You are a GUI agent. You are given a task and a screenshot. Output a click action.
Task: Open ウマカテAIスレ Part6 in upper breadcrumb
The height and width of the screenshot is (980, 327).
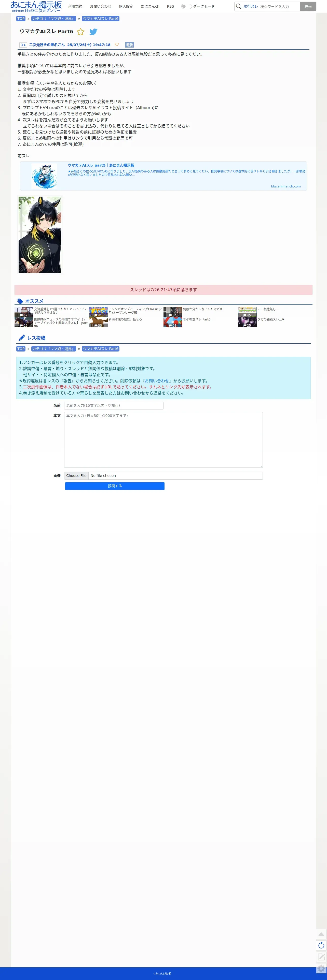[101, 19]
